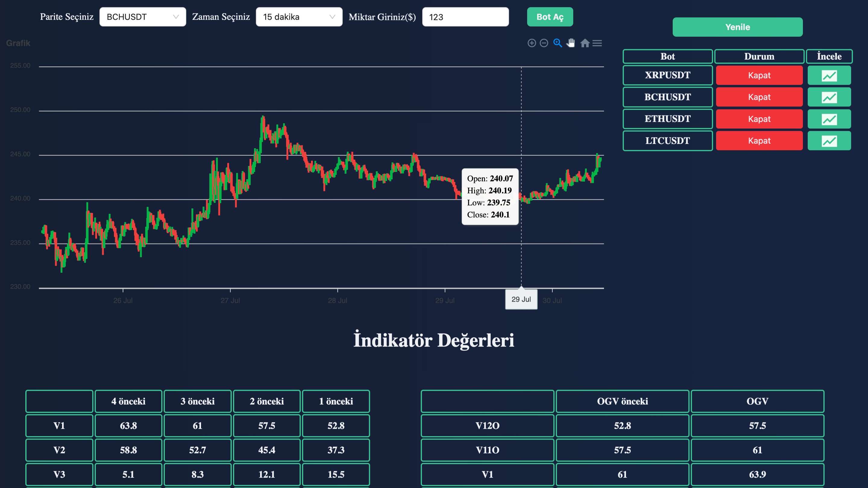Inspect ETHUSDT via its İncele chart icon
The width and height of the screenshot is (868, 488).
click(829, 119)
